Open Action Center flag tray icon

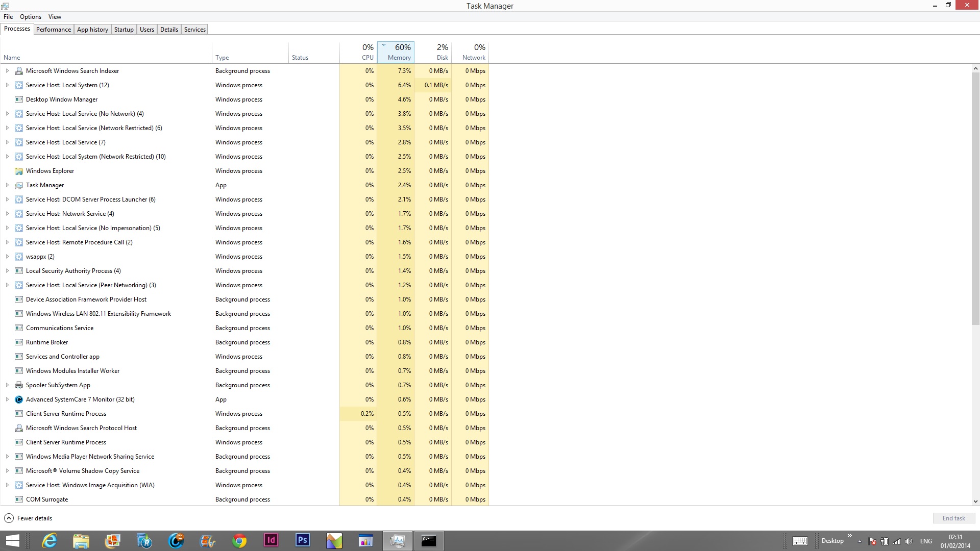coord(872,541)
